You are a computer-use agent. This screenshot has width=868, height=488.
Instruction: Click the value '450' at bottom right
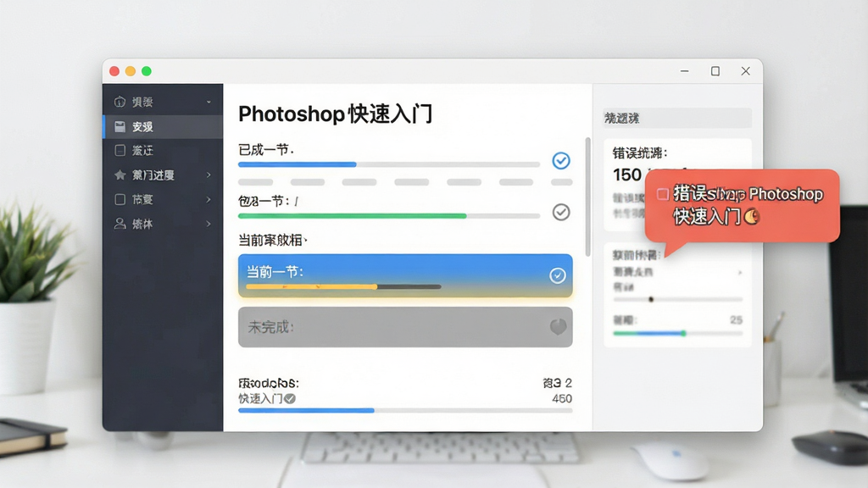click(x=562, y=398)
